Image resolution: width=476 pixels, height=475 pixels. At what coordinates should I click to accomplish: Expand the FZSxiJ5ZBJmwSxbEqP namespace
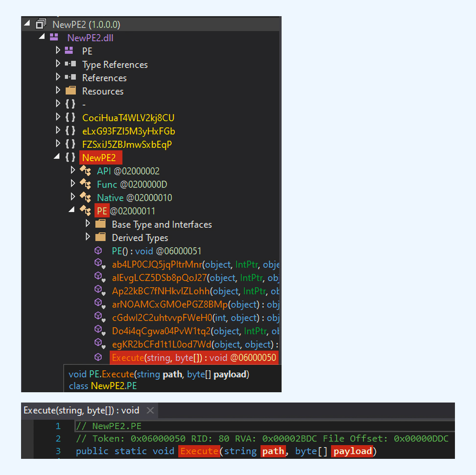pos(58,143)
